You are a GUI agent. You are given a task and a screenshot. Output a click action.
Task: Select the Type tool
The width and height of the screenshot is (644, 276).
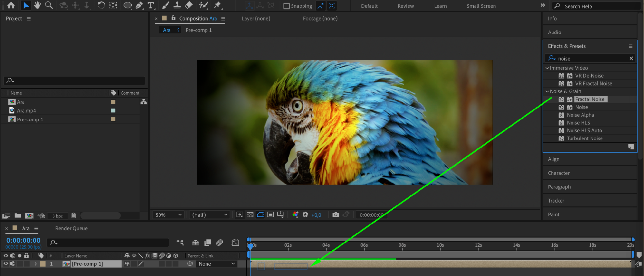tap(150, 5)
